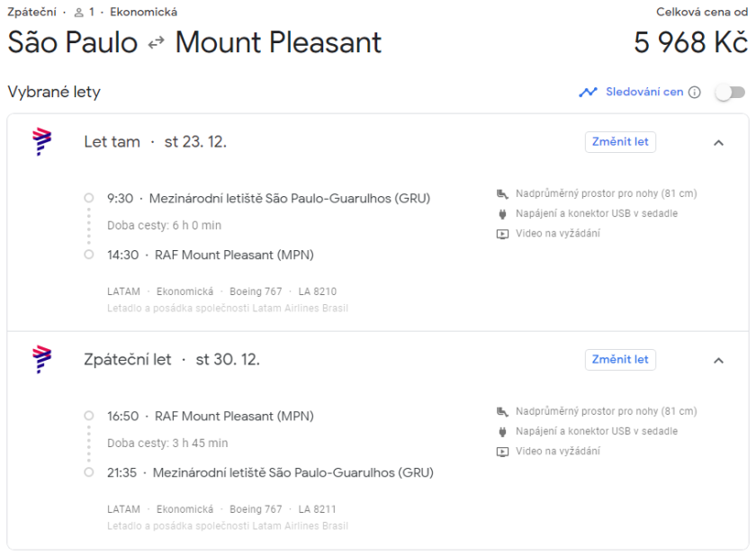Screen dimensions: 756x556
Task: Collapse the Zpáteční let flight details
Action: tap(718, 360)
